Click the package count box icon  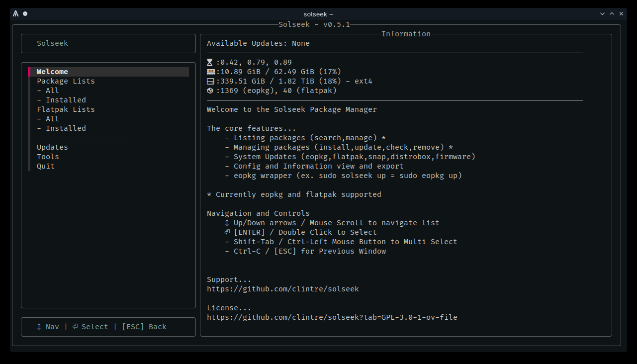tap(210, 91)
